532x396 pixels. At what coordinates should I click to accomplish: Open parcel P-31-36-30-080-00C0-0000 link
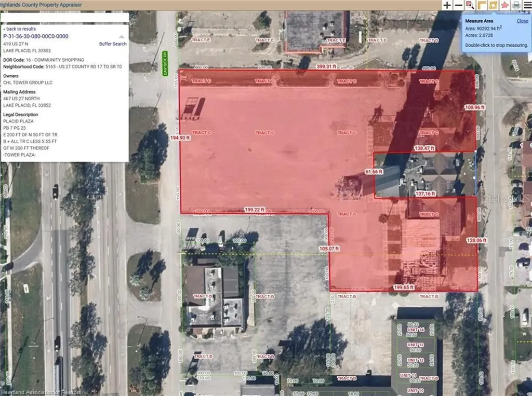[35, 36]
